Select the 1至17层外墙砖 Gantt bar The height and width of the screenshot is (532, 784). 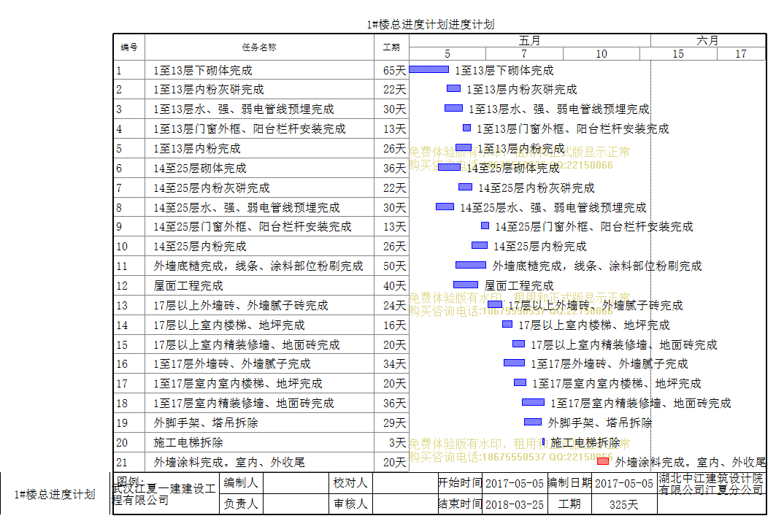tap(514, 363)
